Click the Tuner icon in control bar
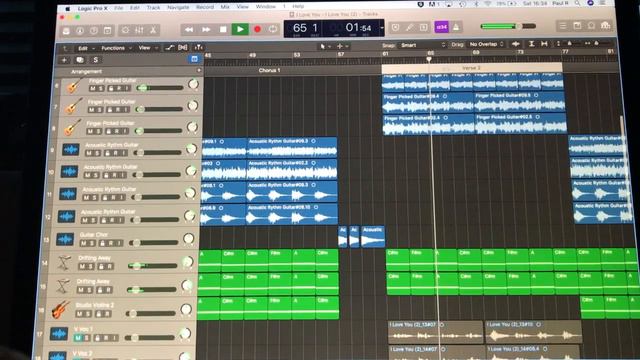This screenshot has width=640, height=360. tap(409, 28)
